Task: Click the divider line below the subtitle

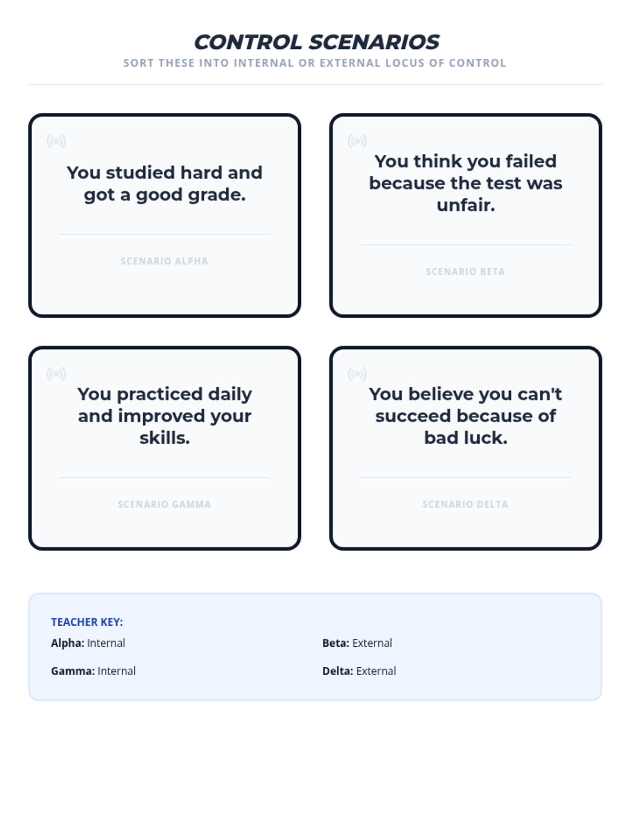Action: (x=315, y=85)
